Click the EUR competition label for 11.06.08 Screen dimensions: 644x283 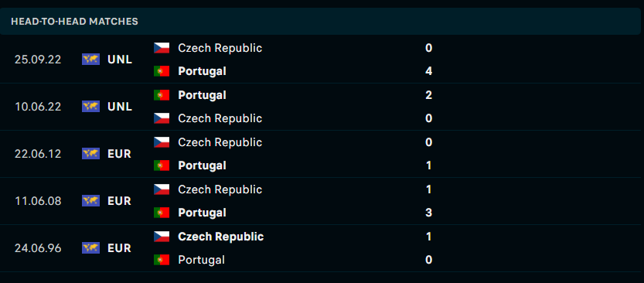119,201
